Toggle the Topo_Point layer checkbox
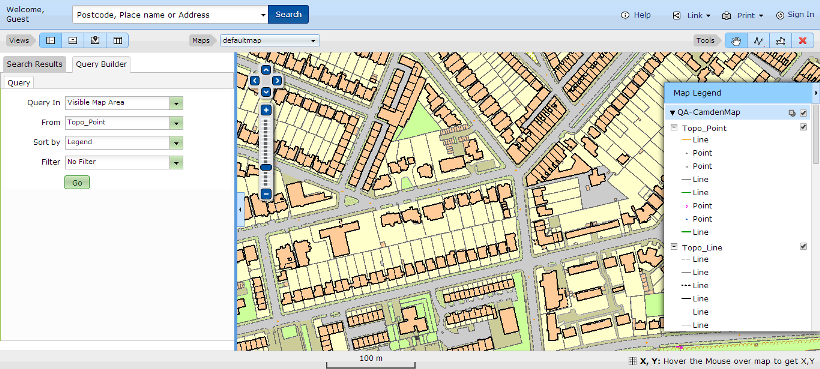Image resolution: width=820 pixels, height=369 pixels. (804, 127)
